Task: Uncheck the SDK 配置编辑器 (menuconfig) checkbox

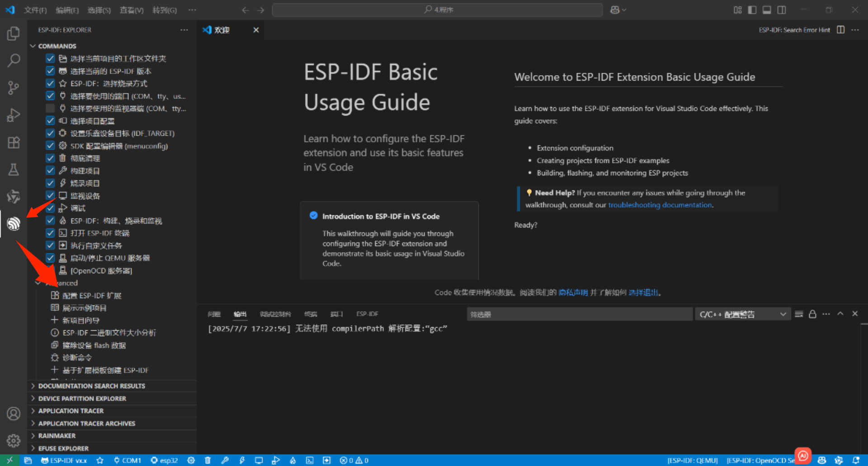Action: point(50,146)
